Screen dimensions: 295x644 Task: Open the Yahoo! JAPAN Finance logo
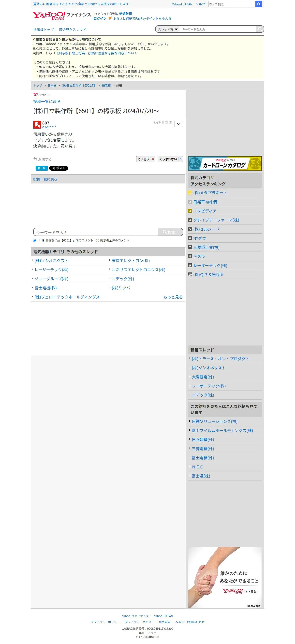(61, 16)
